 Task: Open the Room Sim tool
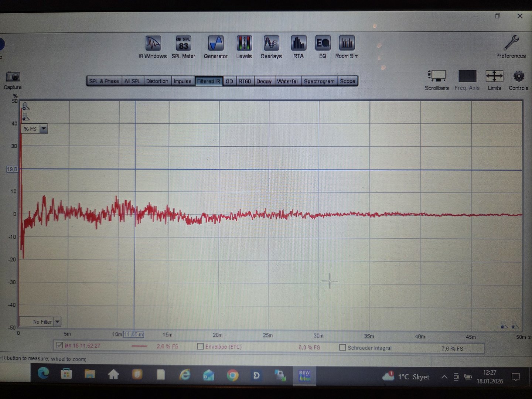point(347,47)
